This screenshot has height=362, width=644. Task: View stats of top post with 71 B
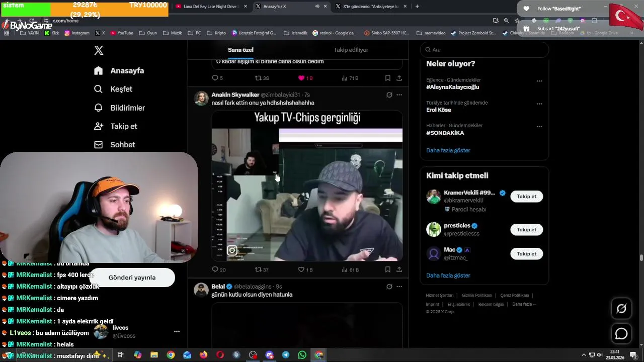pyautogui.click(x=350, y=78)
